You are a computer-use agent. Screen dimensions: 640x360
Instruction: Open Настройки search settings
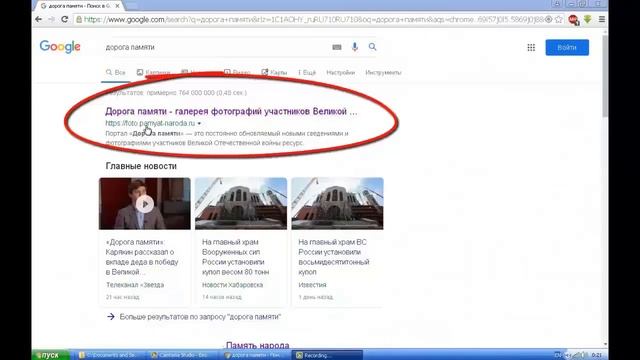click(340, 73)
